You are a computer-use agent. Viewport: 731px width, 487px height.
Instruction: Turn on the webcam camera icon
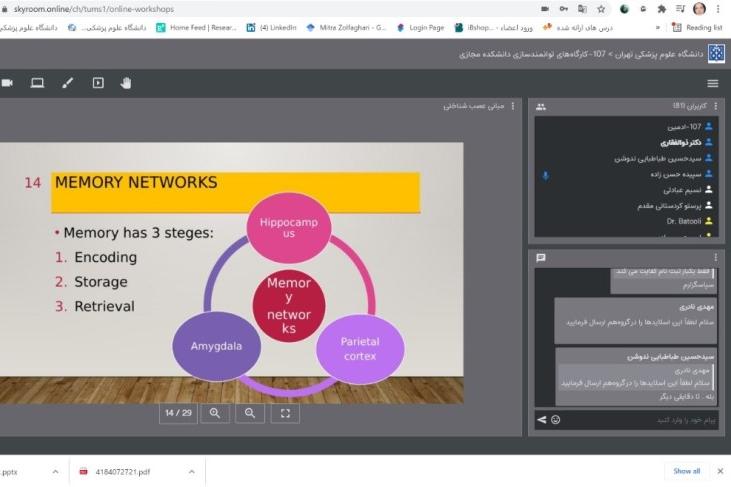(7, 83)
